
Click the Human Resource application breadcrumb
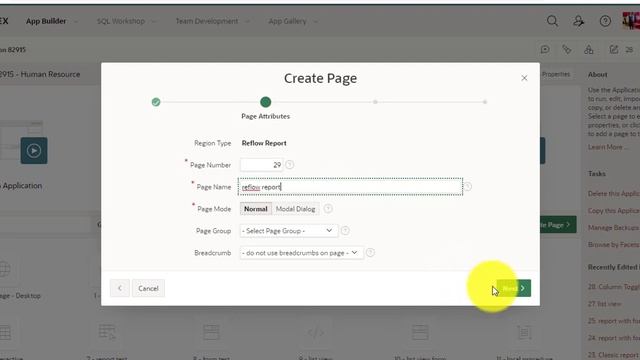pos(40,74)
